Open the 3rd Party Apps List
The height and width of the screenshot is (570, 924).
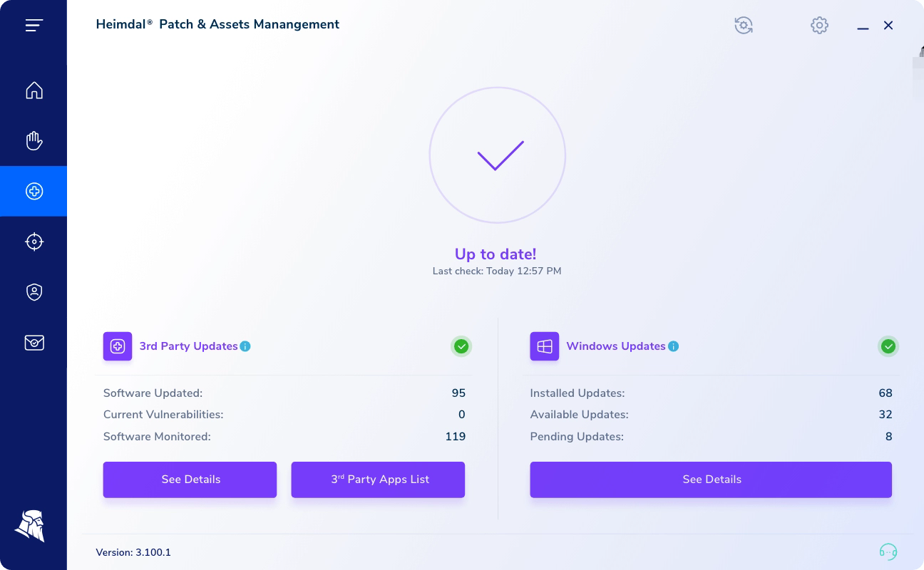tap(378, 480)
